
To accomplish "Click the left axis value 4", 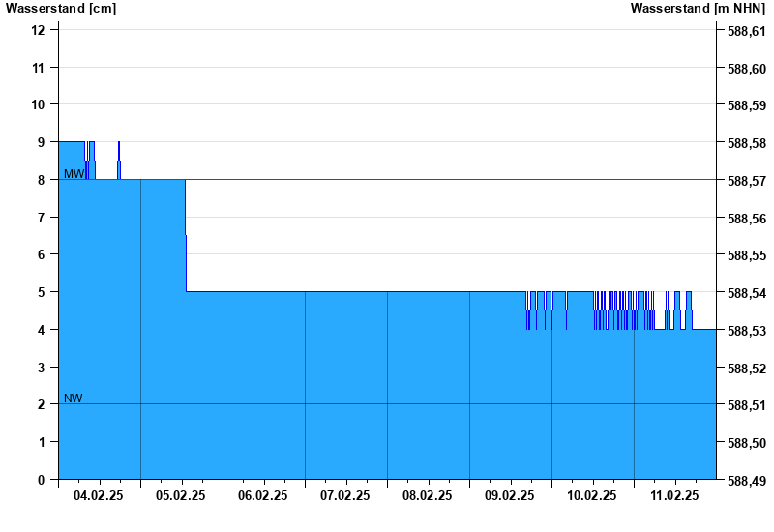I will (41, 330).
